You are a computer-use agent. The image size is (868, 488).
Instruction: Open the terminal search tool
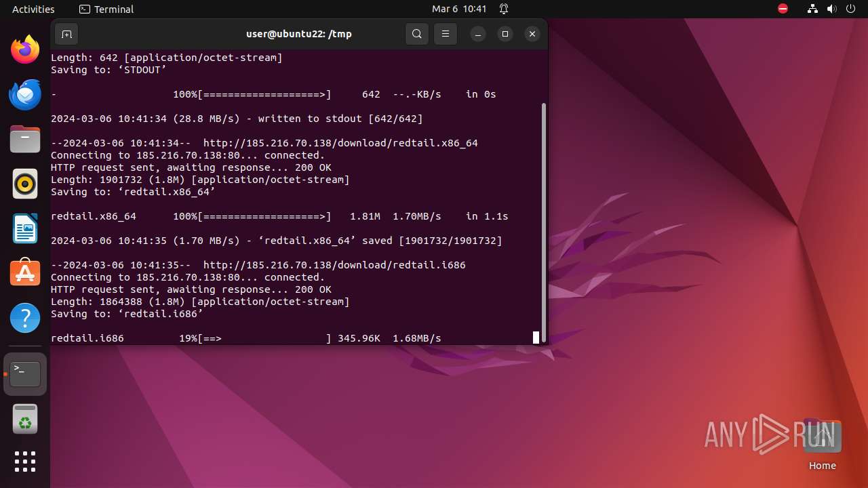pos(417,34)
